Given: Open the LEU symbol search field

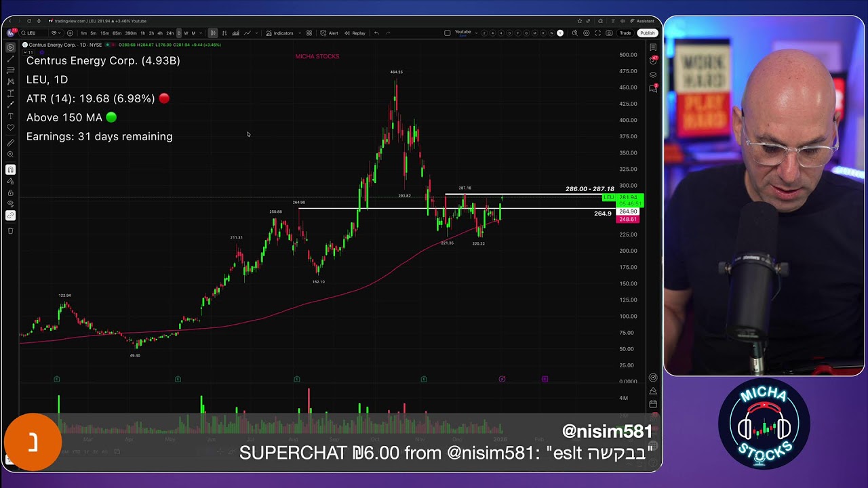Looking at the screenshot, I should 33,33.
